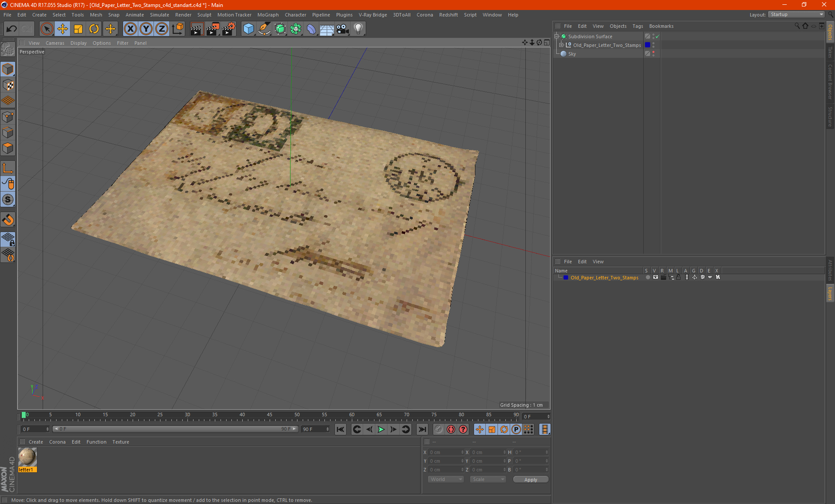
Task: Enable Polygons mode
Action: [8, 148]
